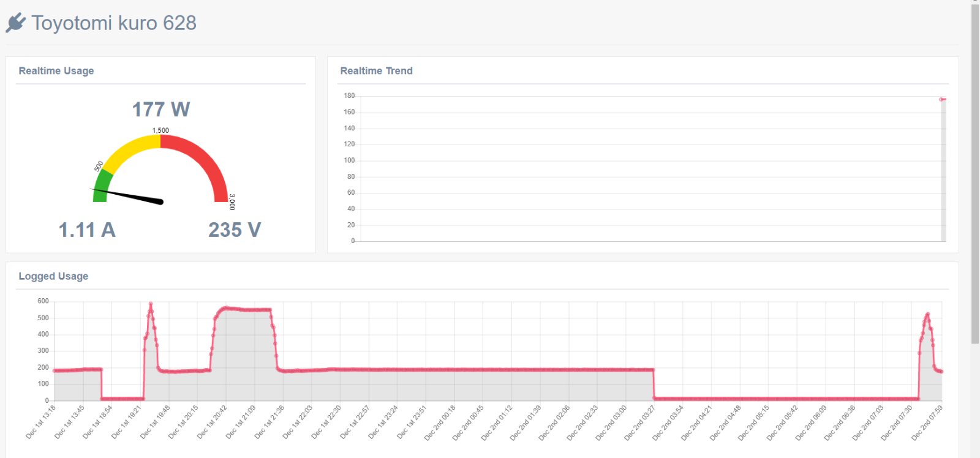
Task: Click the Realtime Trend panel title
Action: pyautogui.click(x=376, y=71)
